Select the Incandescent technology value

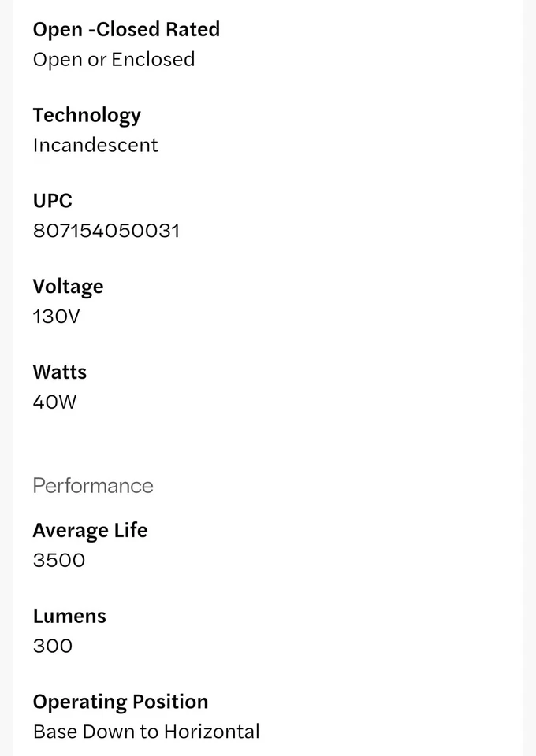pyautogui.click(x=95, y=146)
